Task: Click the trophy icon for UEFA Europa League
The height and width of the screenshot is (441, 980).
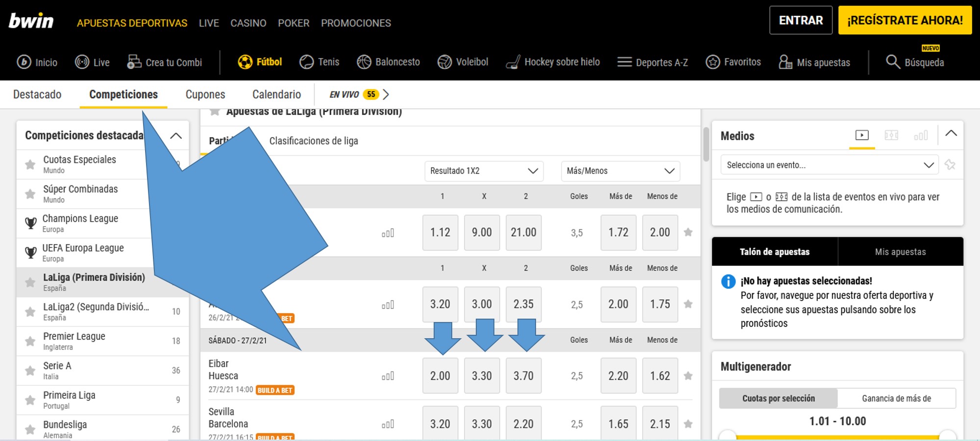Action: (x=30, y=253)
